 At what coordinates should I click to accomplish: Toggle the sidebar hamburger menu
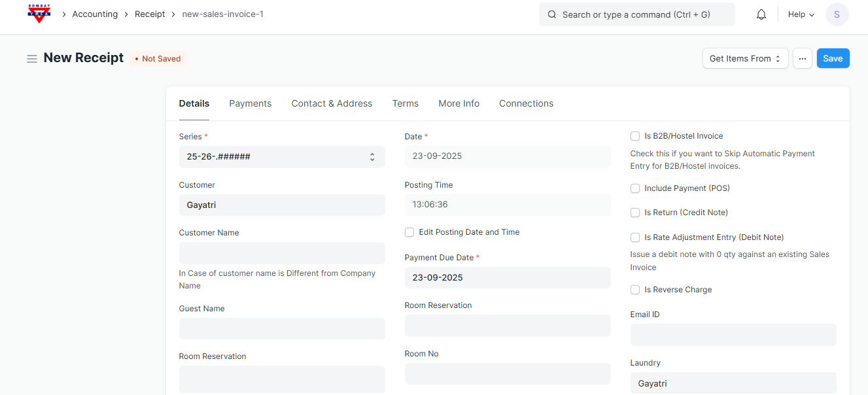pyautogui.click(x=31, y=59)
